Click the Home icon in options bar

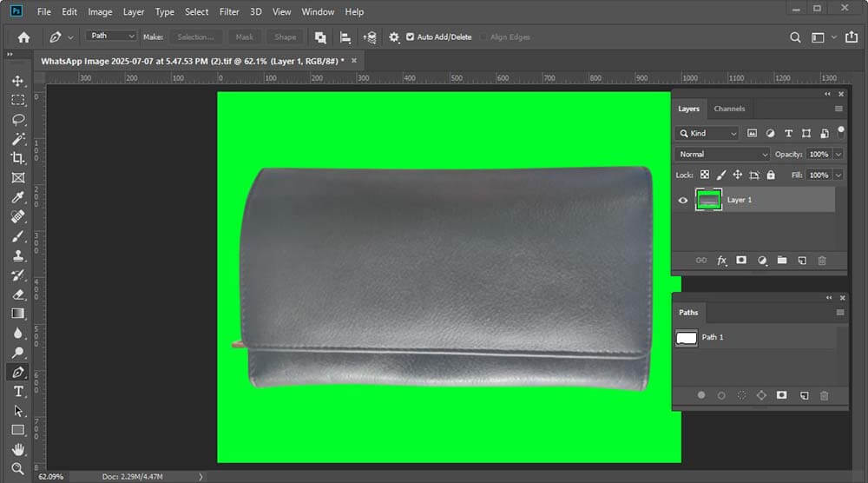(x=23, y=37)
